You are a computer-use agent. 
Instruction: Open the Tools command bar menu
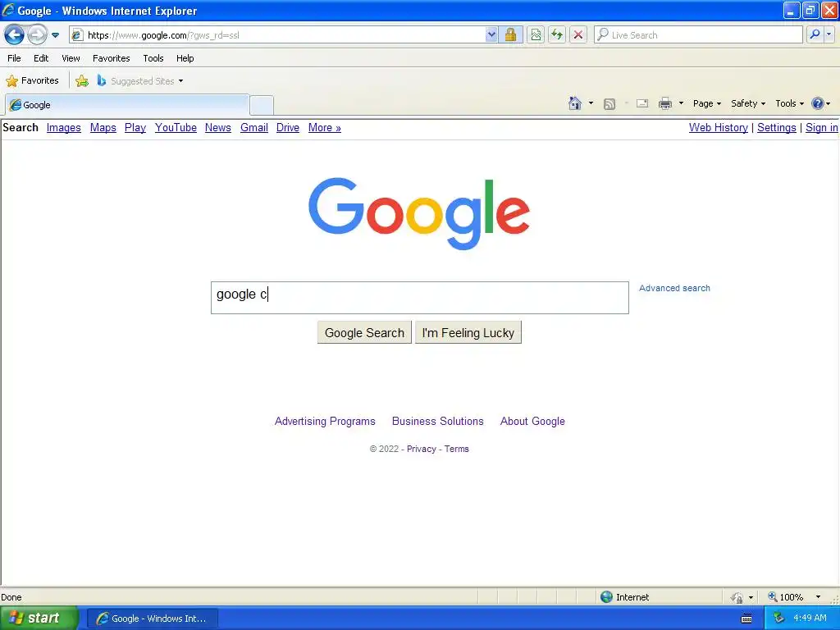coord(789,103)
